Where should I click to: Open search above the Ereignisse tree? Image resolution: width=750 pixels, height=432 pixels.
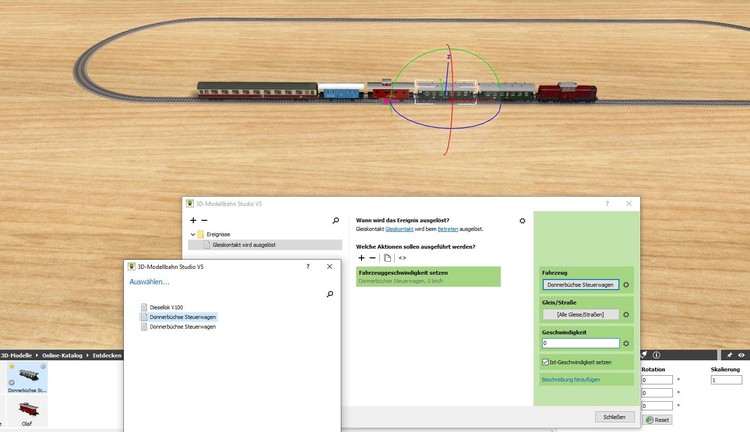(336, 220)
